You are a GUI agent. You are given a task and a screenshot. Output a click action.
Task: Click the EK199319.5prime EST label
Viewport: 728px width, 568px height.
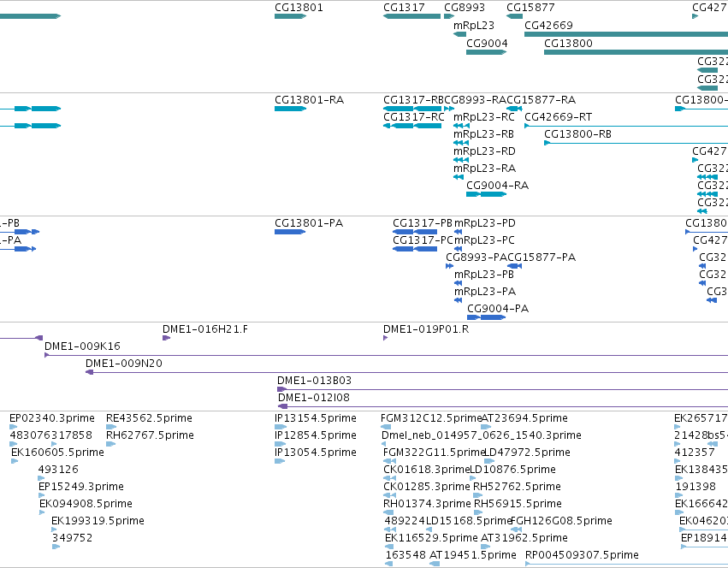pos(98,521)
